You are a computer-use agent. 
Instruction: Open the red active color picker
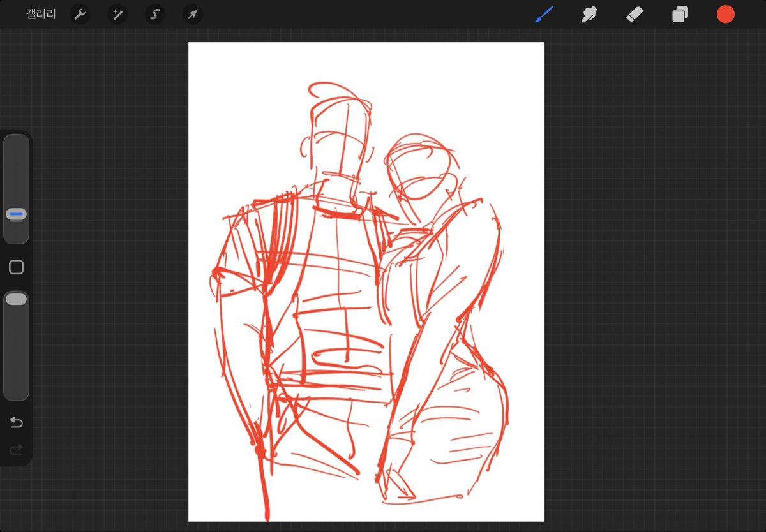tap(725, 14)
